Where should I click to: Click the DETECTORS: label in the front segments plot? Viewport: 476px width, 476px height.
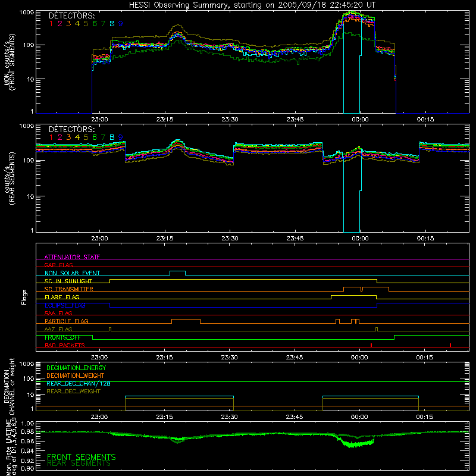point(71,15)
